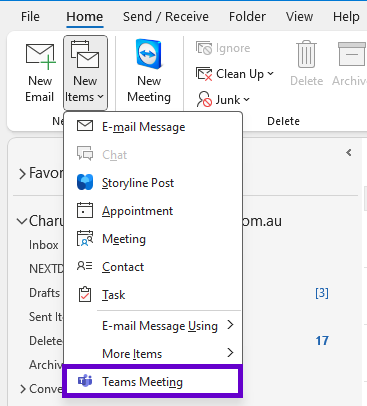Image resolution: width=367 pixels, height=406 pixels.
Task: Expand the Favorites folder group
Action: (22, 174)
